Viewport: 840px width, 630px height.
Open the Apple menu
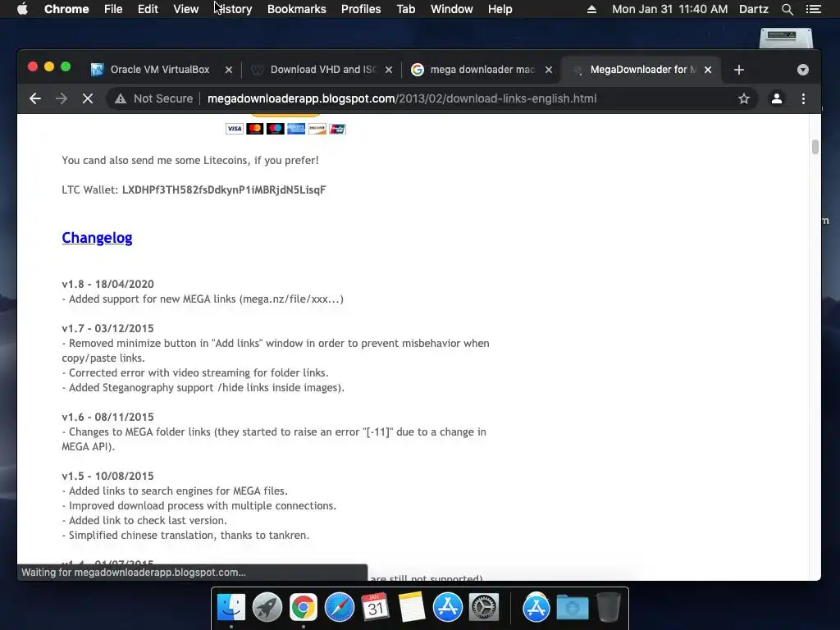(x=22, y=9)
